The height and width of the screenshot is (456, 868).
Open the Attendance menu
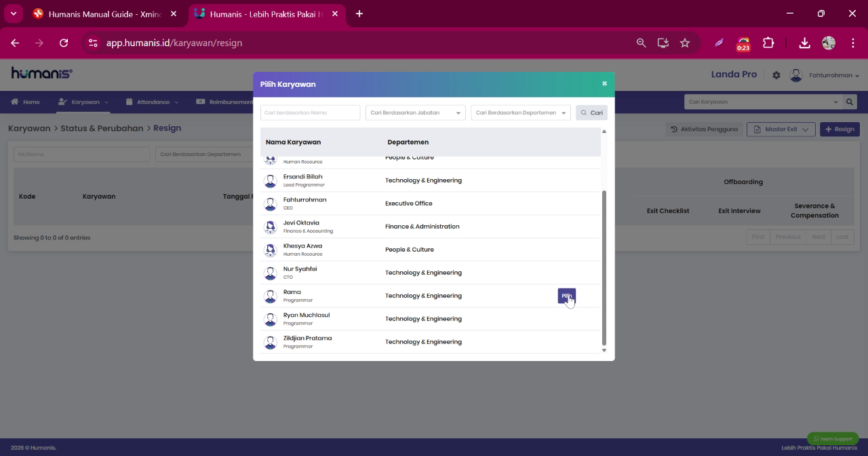tap(153, 102)
